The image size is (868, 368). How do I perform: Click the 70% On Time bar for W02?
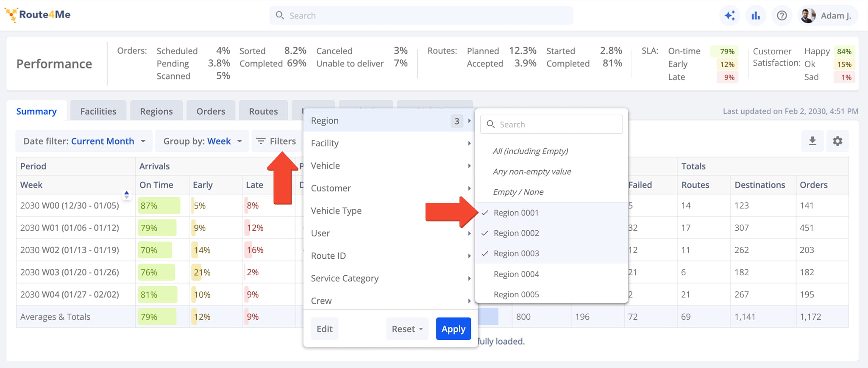click(155, 250)
